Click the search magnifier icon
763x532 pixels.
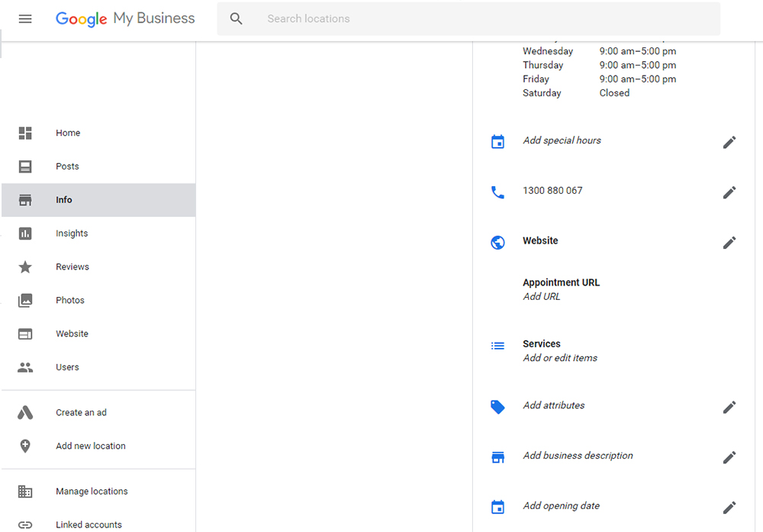236,19
